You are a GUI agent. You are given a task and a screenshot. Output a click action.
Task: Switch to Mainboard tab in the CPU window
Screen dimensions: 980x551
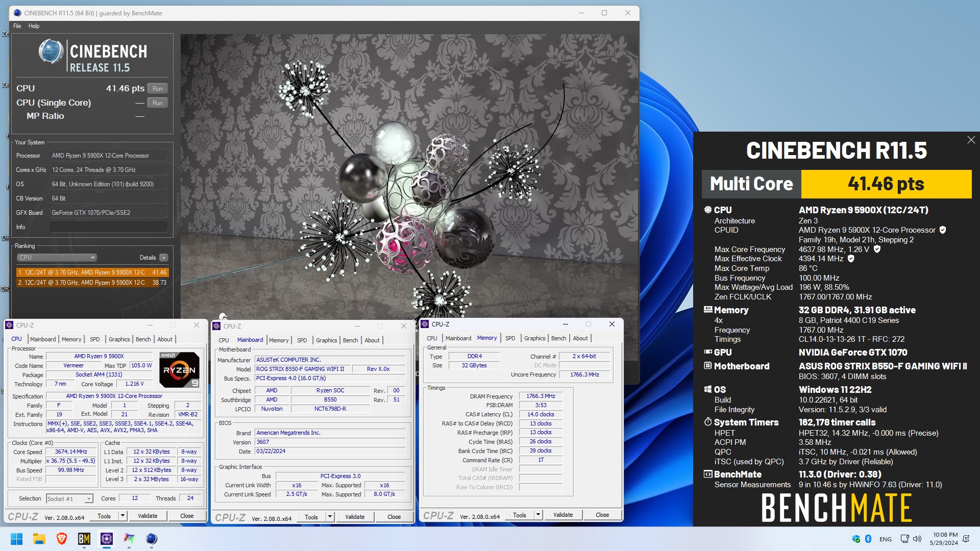(x=43, y=339)
